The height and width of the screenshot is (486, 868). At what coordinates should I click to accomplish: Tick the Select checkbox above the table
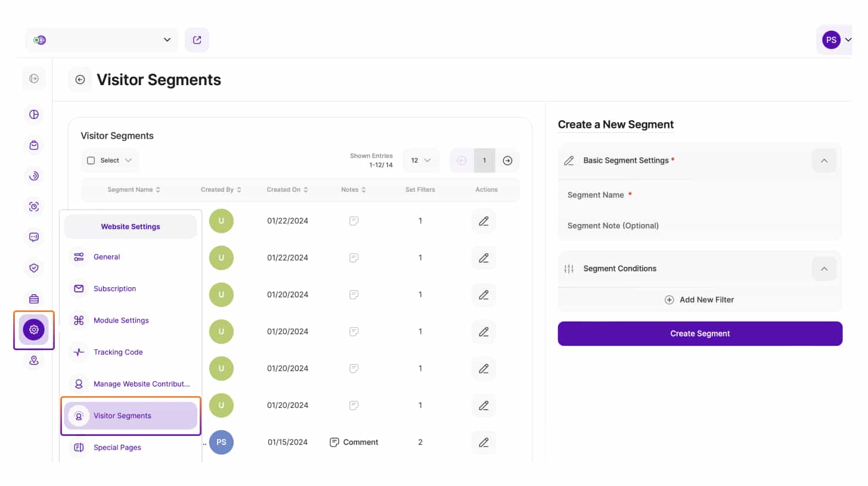point(91,160)
